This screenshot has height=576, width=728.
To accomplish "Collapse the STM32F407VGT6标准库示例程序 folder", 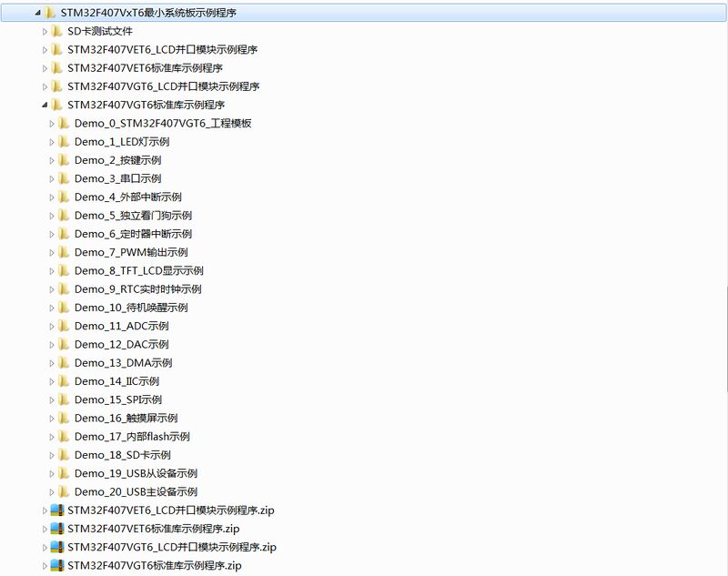I will coord(45,106).
